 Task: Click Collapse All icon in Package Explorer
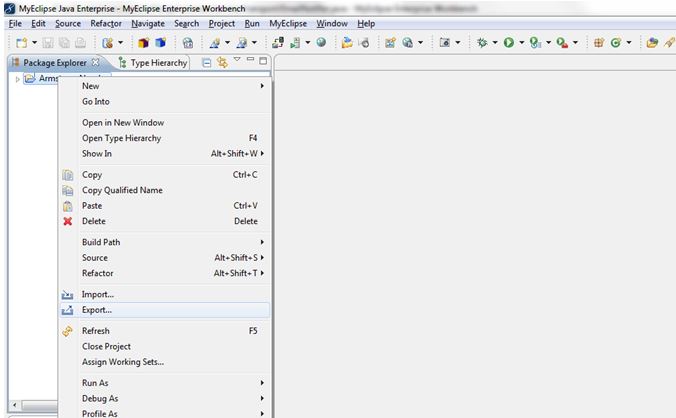[207, 63]
